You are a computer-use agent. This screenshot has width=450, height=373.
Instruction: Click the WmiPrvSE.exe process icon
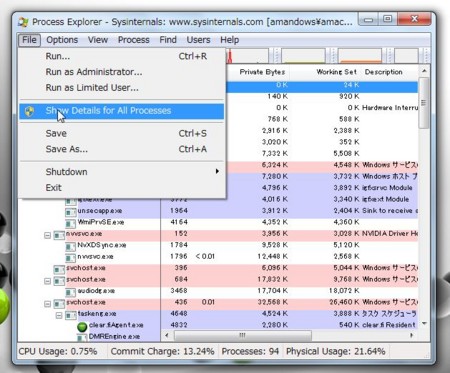70,223
